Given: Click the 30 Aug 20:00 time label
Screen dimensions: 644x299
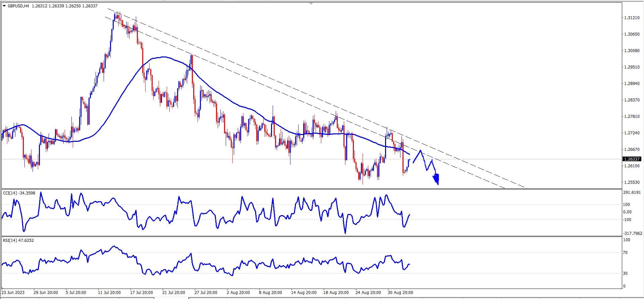Looking at the screenshot, I should [x=400, y=292].
